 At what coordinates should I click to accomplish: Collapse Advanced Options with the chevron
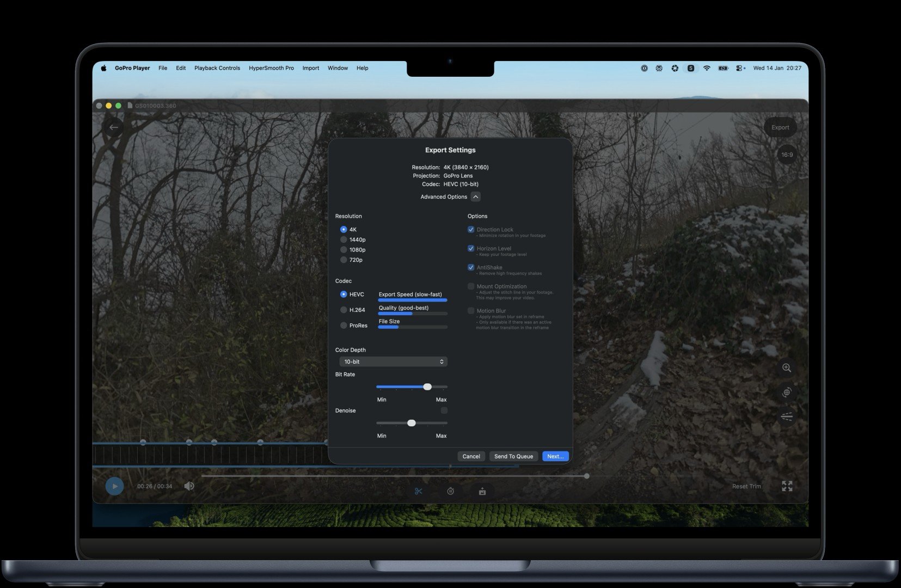[x=475, y=197]
